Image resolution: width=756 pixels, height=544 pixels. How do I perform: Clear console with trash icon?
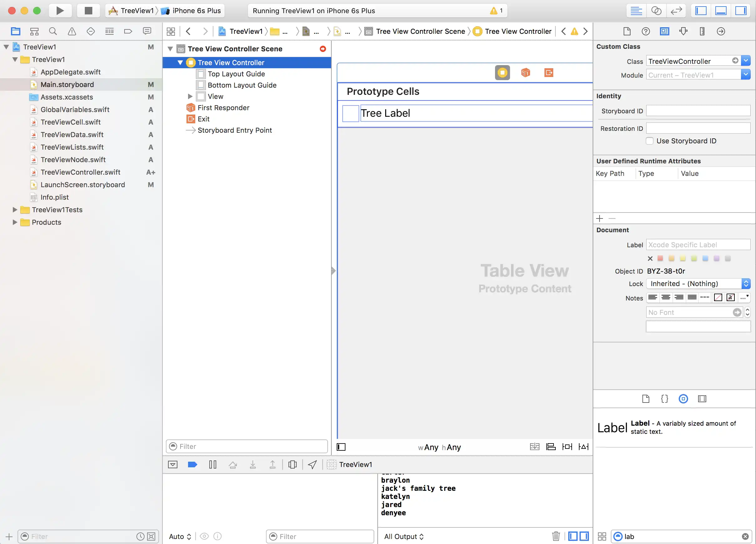(556, 536)
